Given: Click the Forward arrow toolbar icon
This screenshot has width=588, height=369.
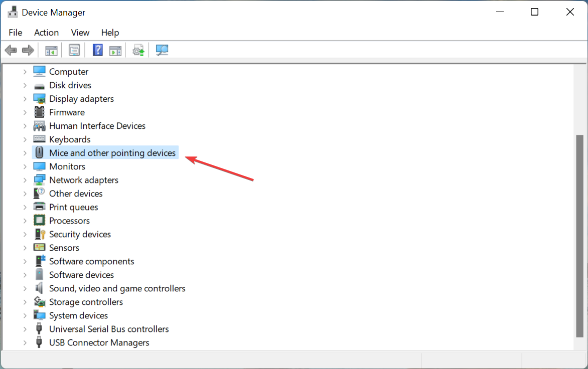Looking at the screenshot, I should (28, 50).
